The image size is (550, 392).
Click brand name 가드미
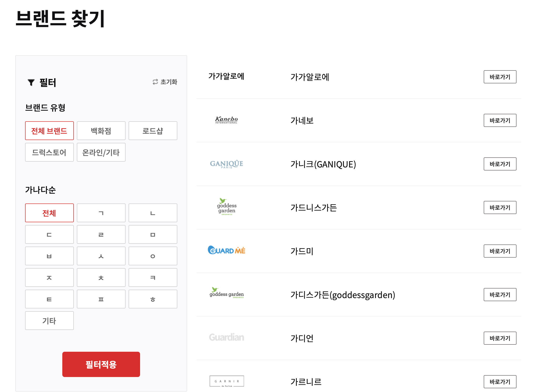pyautogui.click(x=302, y=251)
